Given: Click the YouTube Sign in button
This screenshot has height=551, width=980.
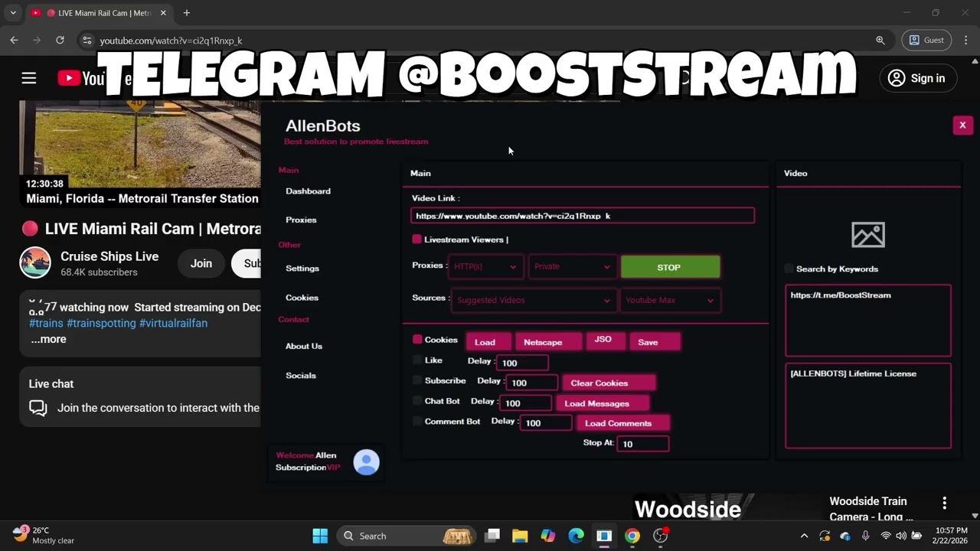Looking at the screenshot, I should (916, 78).
